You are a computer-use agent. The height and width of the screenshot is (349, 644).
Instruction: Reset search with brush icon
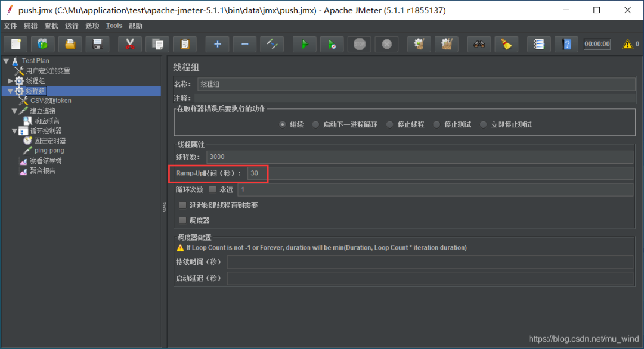click(506, 44)
